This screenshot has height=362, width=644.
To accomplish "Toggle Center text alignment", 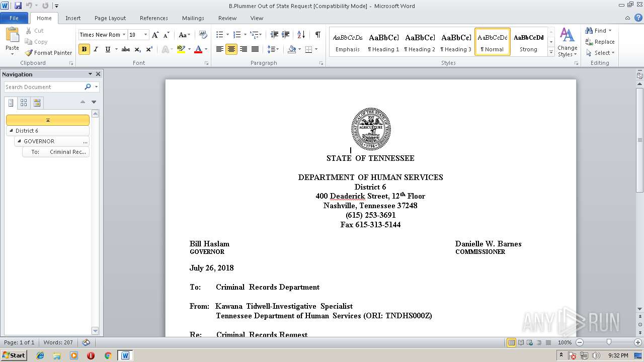I will (x=231, y=49).
